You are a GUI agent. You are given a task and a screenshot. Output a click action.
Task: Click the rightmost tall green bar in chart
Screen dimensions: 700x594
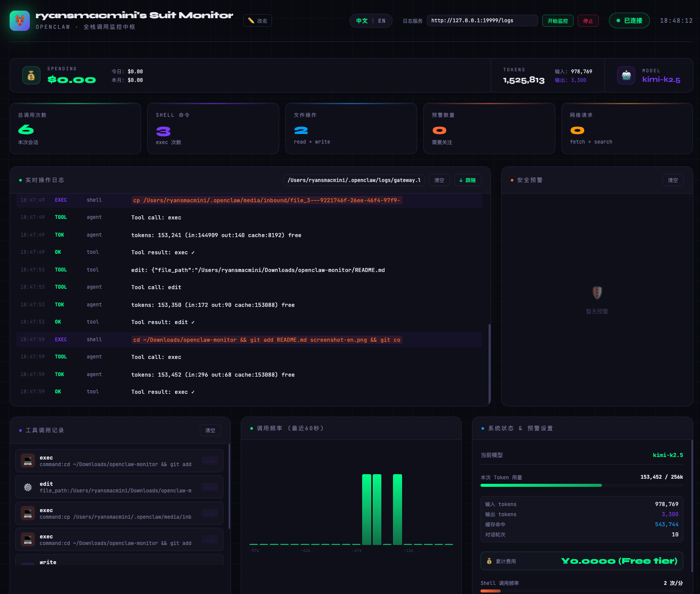(x=398, y=509)
